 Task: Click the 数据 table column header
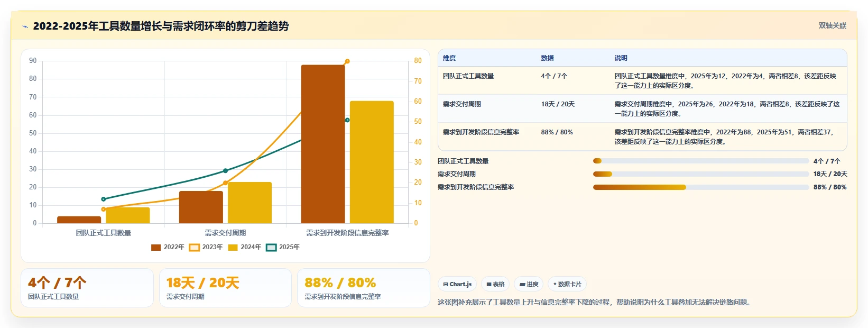point(548,58)
